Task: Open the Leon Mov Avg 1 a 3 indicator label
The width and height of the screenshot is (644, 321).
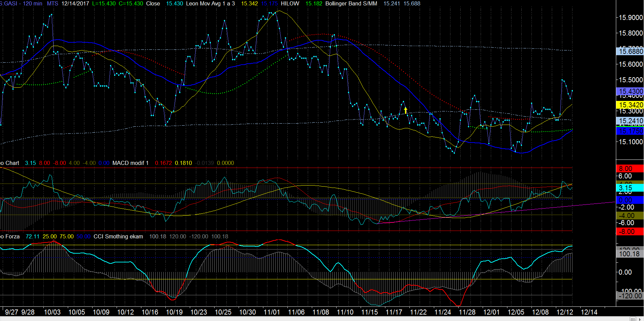Action: pos(210,3)
